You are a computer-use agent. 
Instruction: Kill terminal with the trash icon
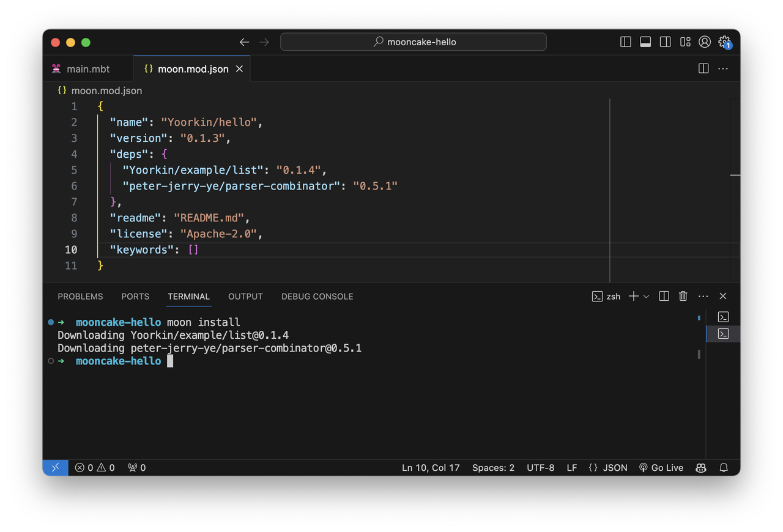(x=683, y=296)
